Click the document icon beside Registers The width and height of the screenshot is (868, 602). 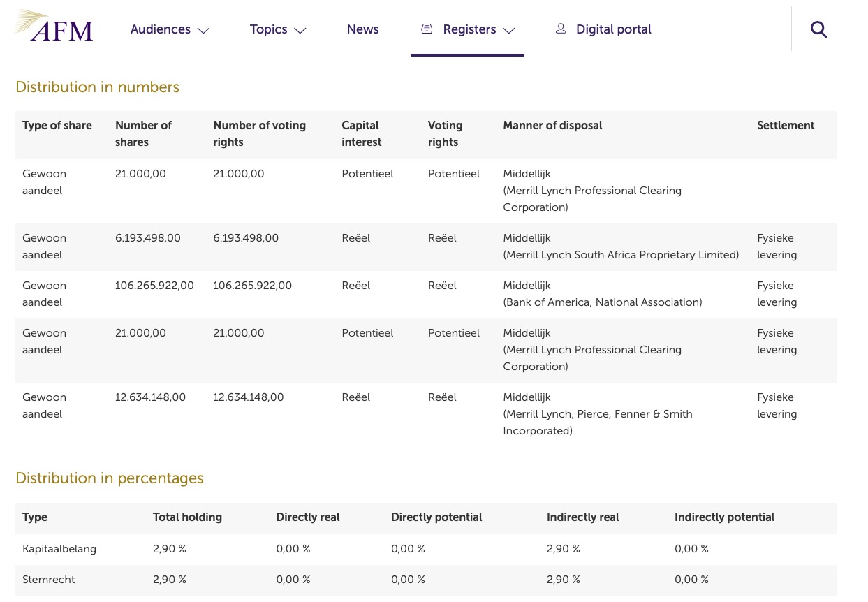426,29
